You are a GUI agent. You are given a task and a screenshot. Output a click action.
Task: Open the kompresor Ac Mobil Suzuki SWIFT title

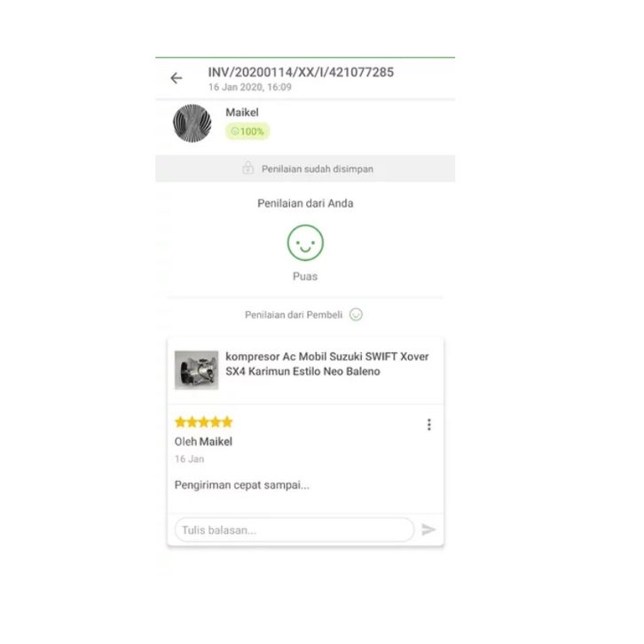tap(327, 364)
